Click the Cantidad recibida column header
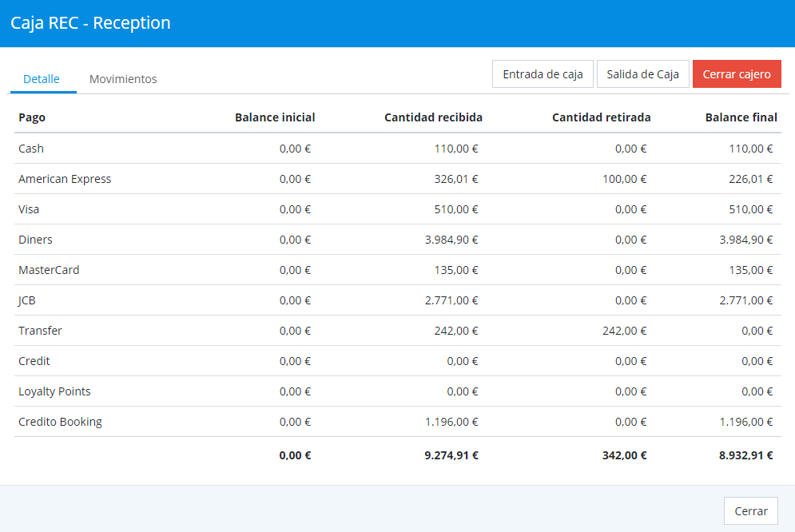 tap(433, 117)
